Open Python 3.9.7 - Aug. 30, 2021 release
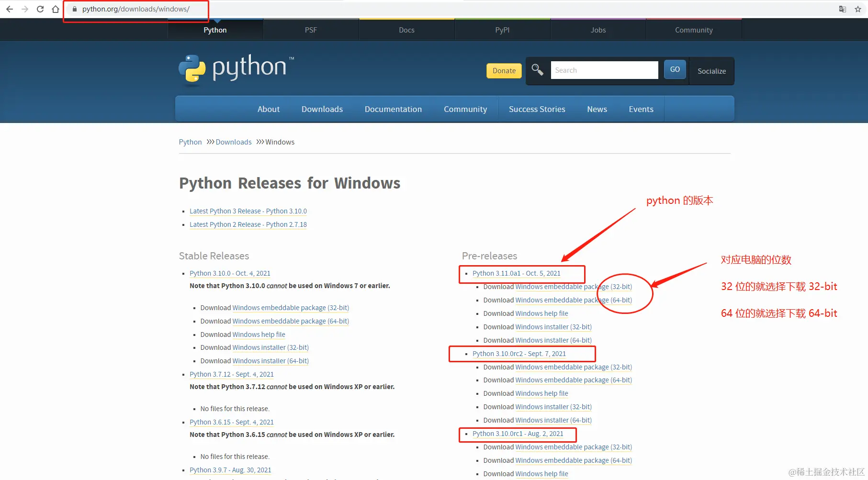Viewport: 868px width, 480px height. (230, 470)
